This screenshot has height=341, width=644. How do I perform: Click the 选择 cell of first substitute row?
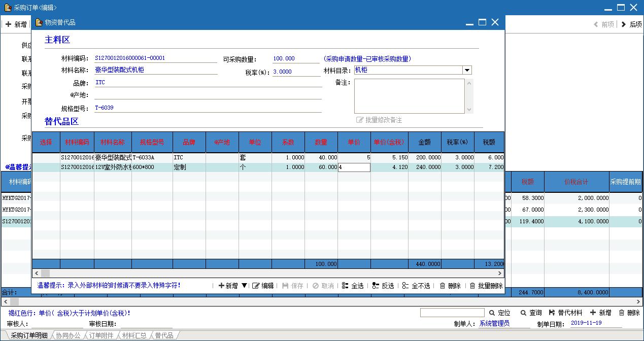point(46,158)
